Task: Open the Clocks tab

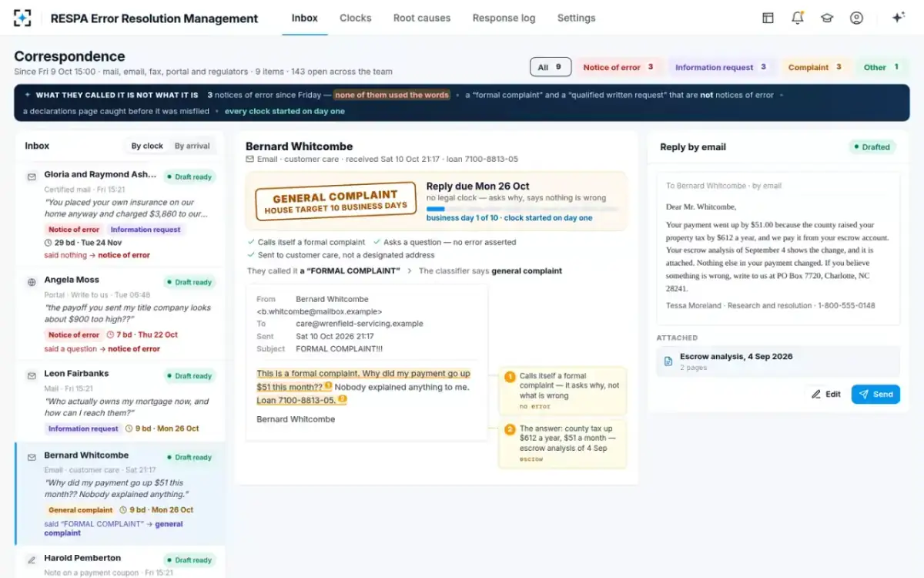Action: tap(356, 18)
